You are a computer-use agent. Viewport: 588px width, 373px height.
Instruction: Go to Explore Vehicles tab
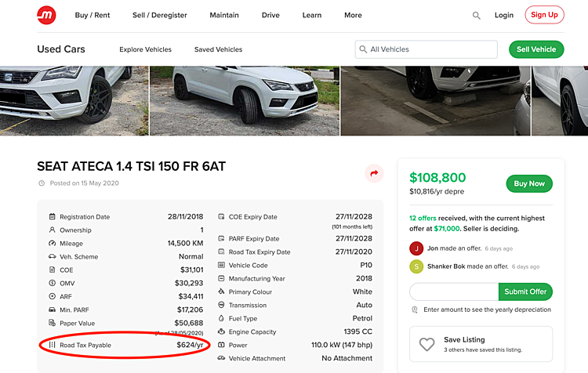146,49
